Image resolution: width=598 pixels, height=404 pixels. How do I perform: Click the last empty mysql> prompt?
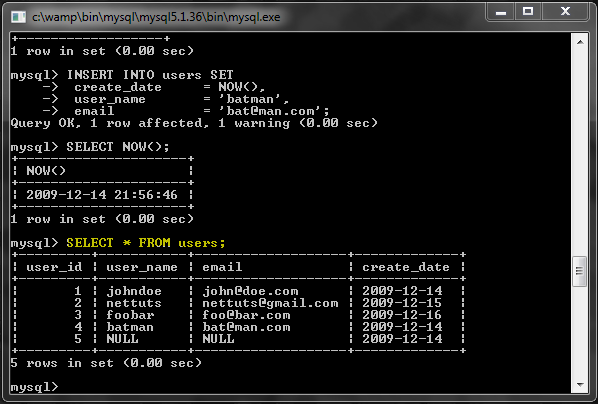tap(34, 387)
